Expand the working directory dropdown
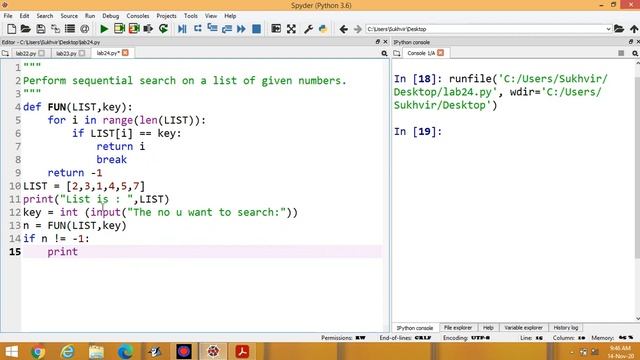Image resolution: width=640 pixels, height=360 pixels. coord(608,29)
